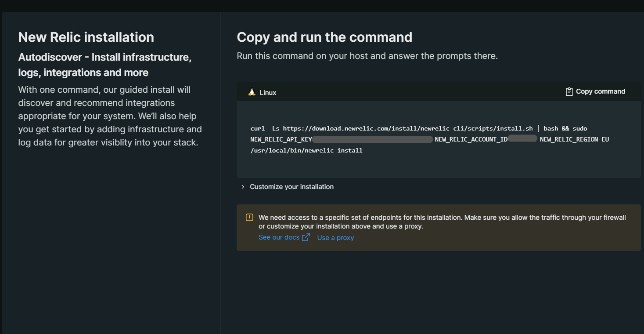The width and height of the screenshot is (644, 334).
Task: Click the New Relic installation heading
Action: 86,37
